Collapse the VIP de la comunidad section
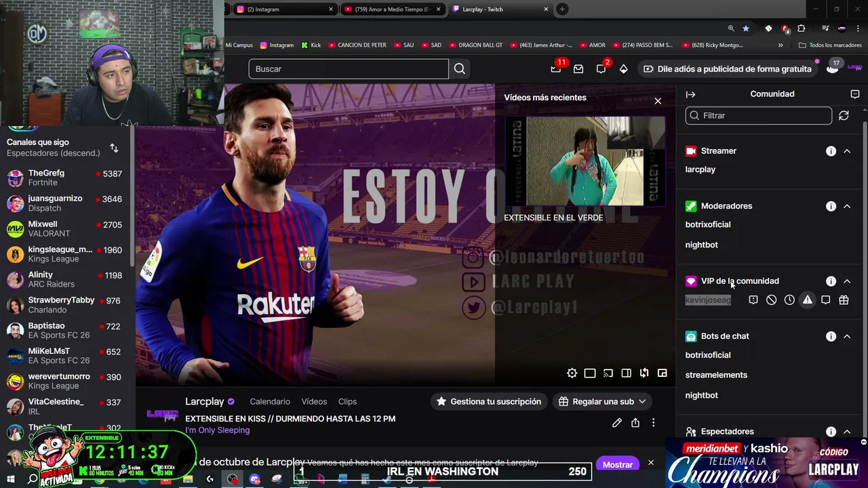Image resolution: width=868 pixels, height=488 pixels. click(847, 281)
